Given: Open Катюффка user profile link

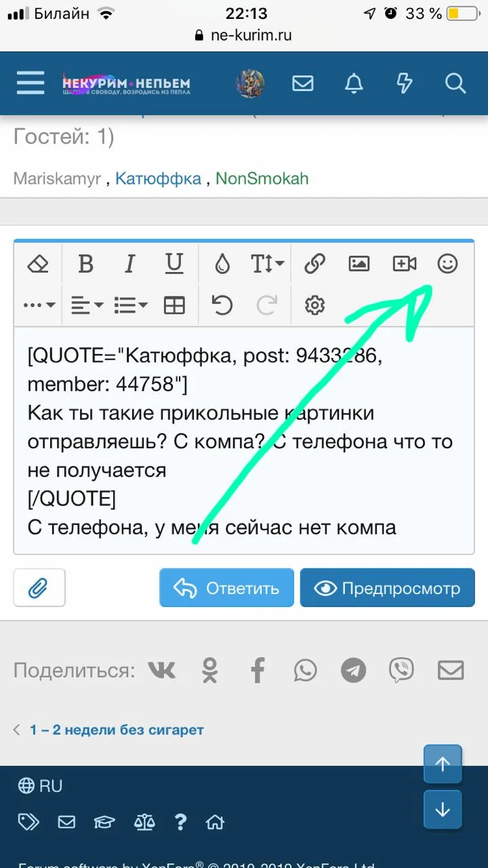Looking at the screenshot, I should pyautogui.click(x=158, y=178).
